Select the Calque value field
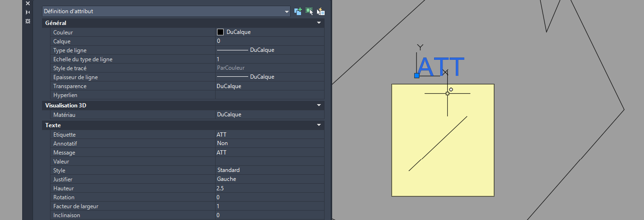Image resolution: width=644 pixels, height=220 pixels. click(x=269, y=41)
